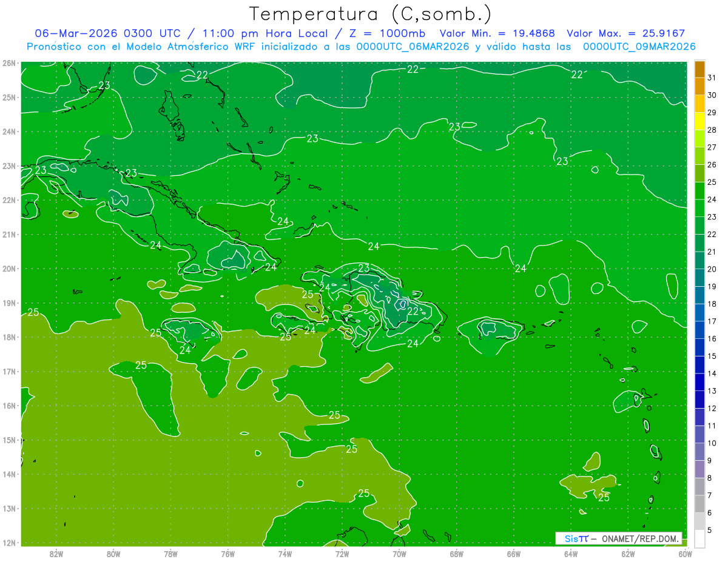
Task: Click the '20N' latitude label
Action: pyautogui.click(x=8, y=269)
